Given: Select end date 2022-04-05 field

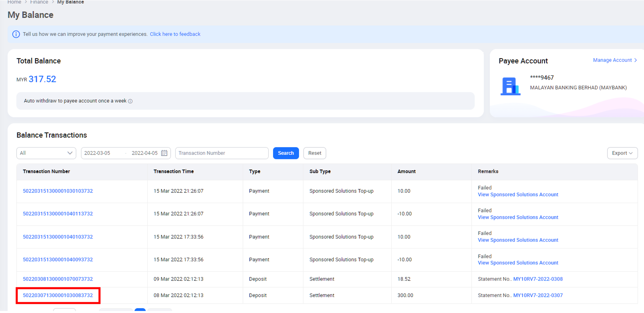Looking at the screenshot, I should (x=144, y=153).
